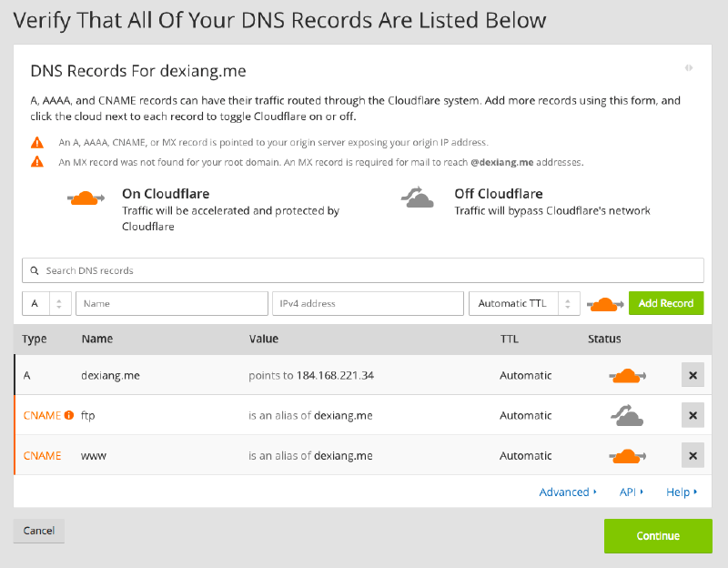Delete the dexiang.me A record
This screenshot has width=728, height=568.
pos(693,375)
